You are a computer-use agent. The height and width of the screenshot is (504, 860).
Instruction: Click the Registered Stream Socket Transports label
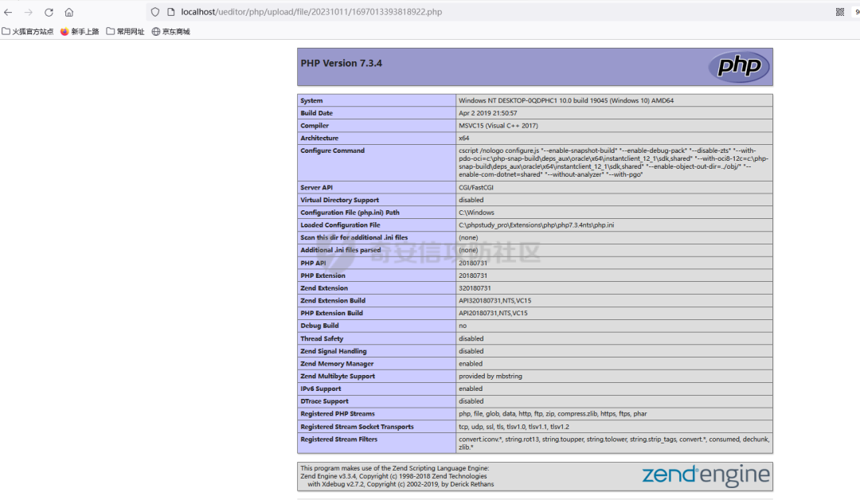tap(357, 427)
